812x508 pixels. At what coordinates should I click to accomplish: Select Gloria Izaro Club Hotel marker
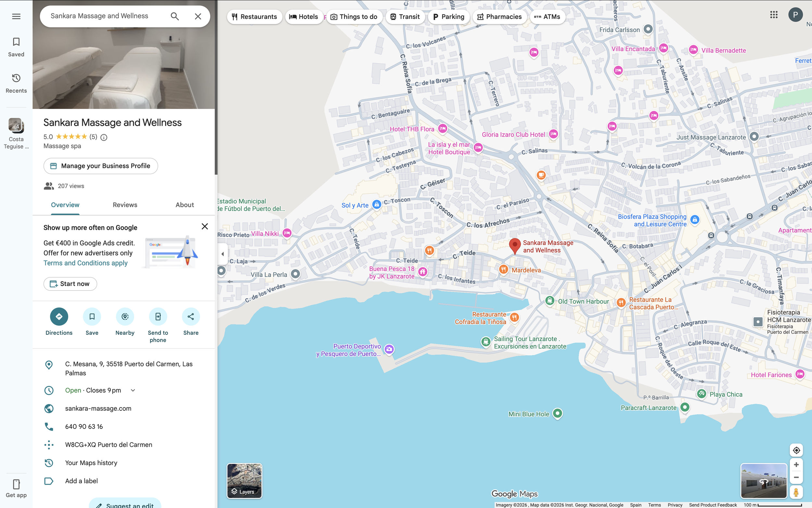[x=553, y=134]
